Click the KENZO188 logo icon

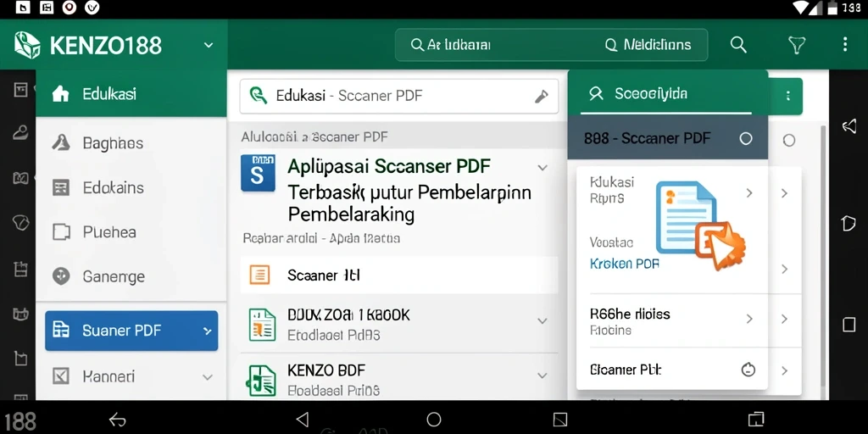point(27,45)
